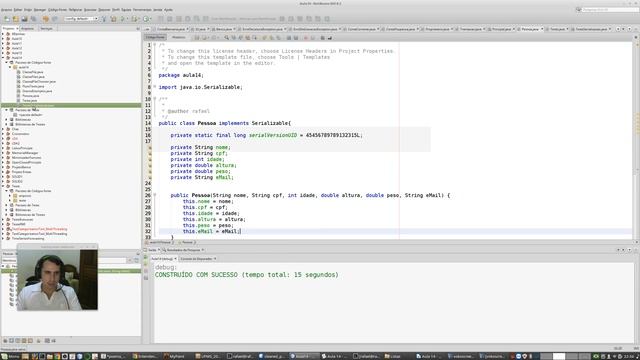Screen dimensions: 640x360
Task: Click the red Start Macro Recording icon
Action: click(x=306, y=38)
